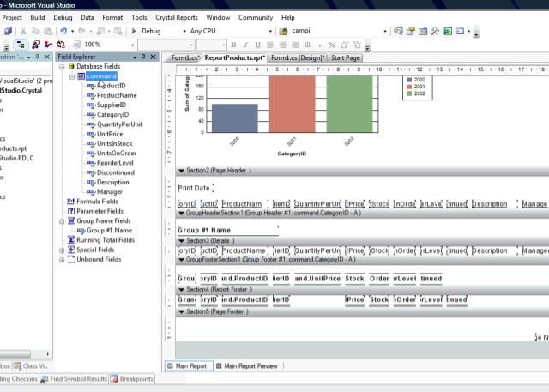
Task: Click the Insert Group icon in Crystal toolbar
Action: [x=36, y=45]
